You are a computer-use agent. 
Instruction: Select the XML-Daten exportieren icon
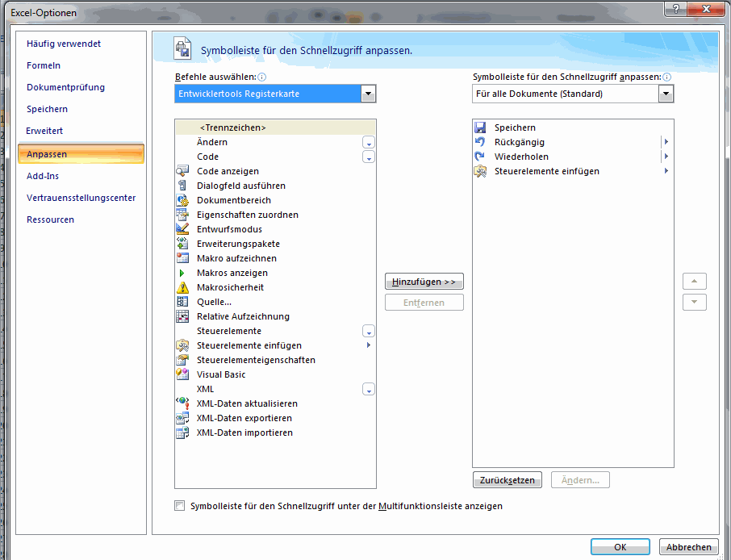[x=182, y=418]
